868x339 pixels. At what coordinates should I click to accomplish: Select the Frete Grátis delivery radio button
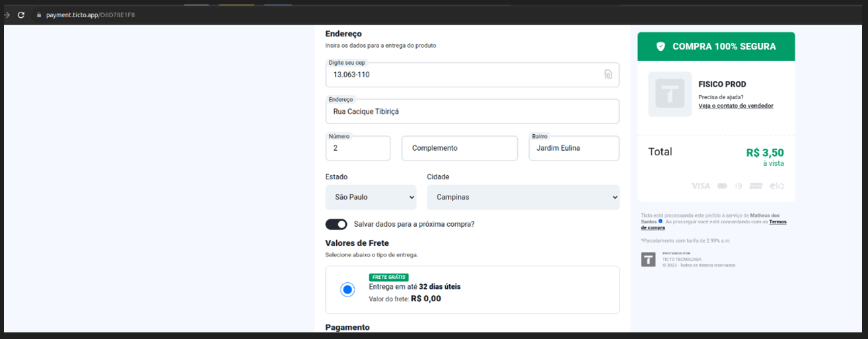coord(347,289)
